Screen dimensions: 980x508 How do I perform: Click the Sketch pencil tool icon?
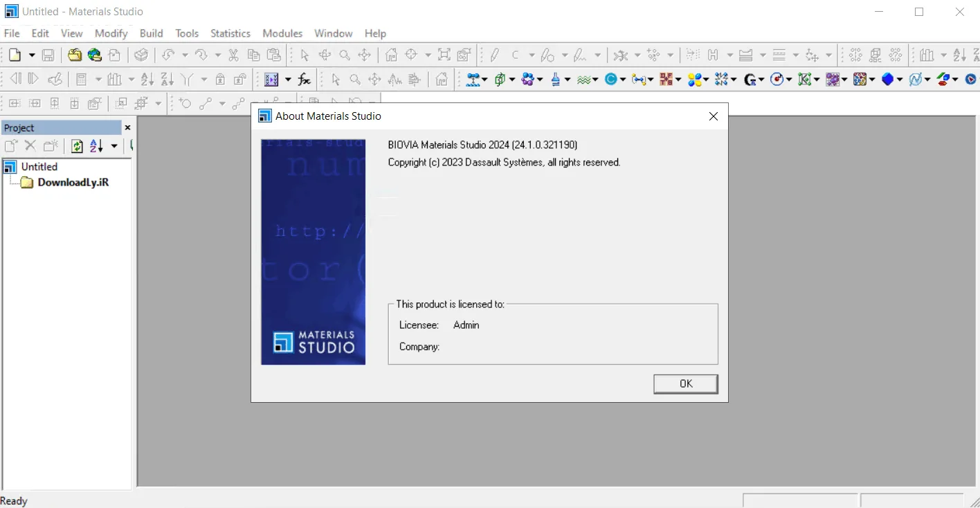point(495,55)
